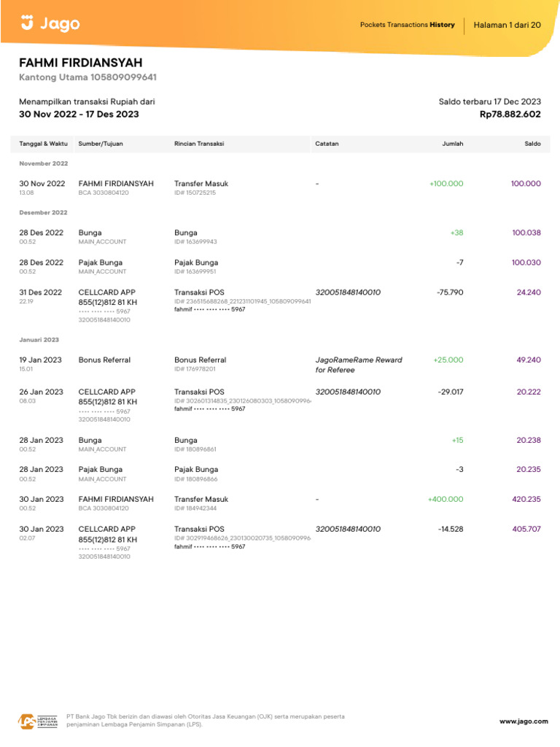Select the November 2022 section label
The height and width of the screenshot is (747, 560).
point(43,163)
